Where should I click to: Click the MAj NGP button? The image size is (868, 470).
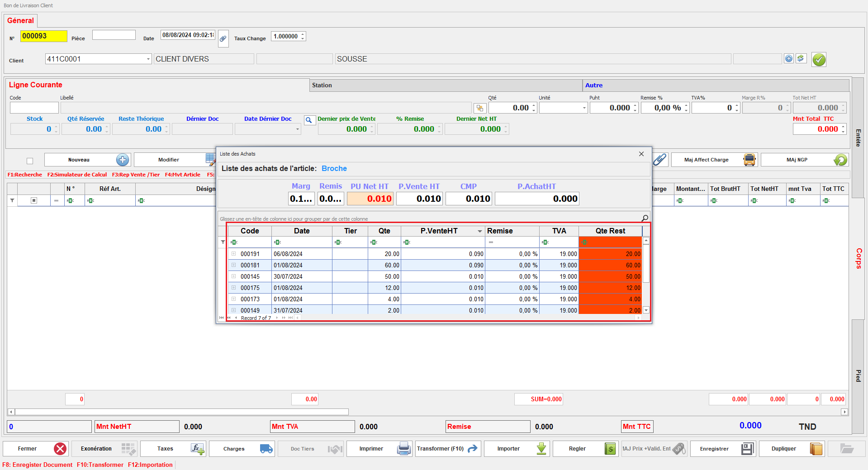pos(804,160)
